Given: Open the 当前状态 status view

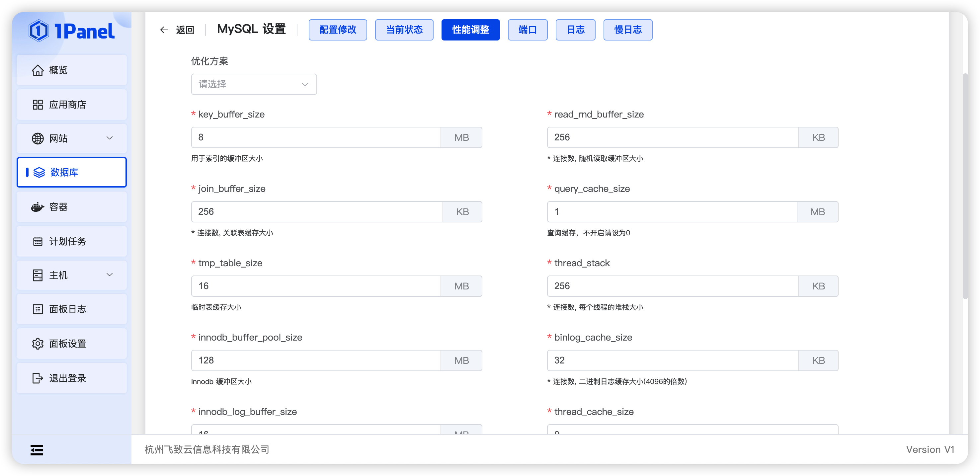Looking at the screenshot, I should tap(404, 30).
